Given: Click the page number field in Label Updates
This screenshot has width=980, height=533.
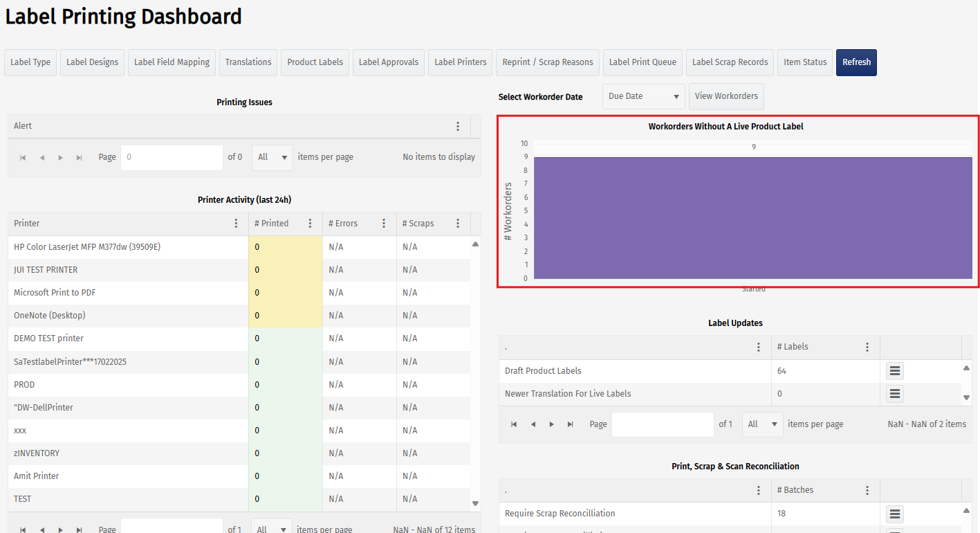Looking at the screenshot, I should 663,424.
